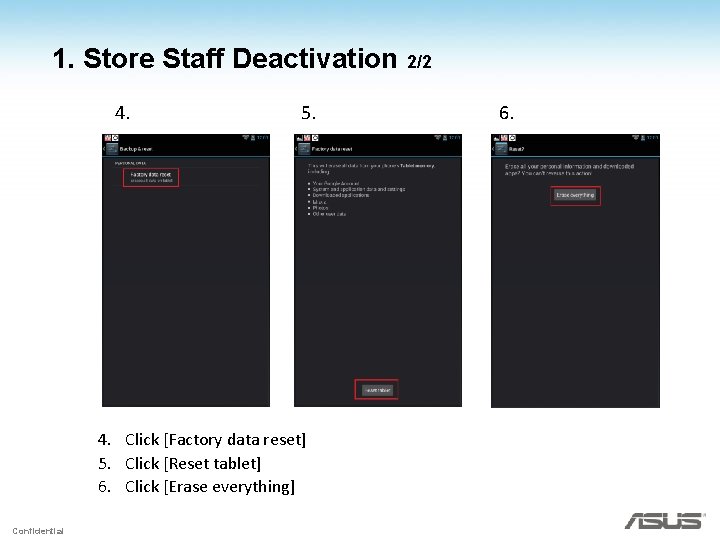Click the white sync notification icon in screen 6
This screenshot has width=720, height=540.
point(512,138)
